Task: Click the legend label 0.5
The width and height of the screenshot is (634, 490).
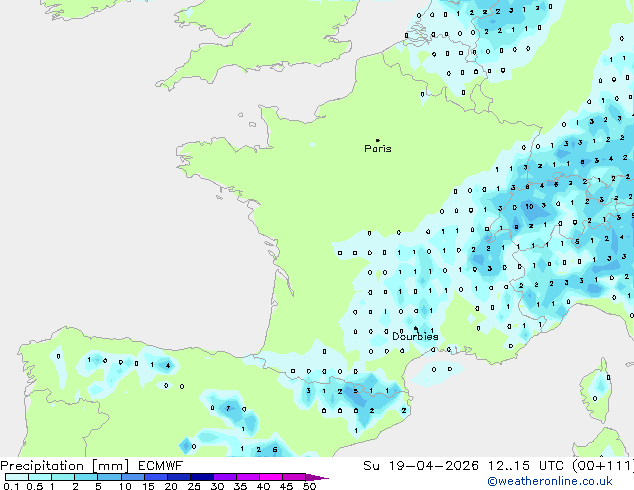Action: point(34,486)
